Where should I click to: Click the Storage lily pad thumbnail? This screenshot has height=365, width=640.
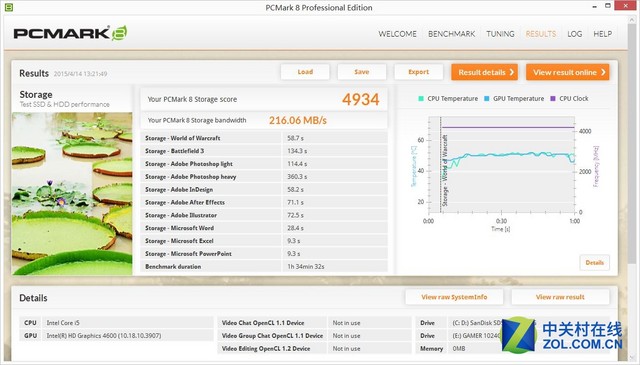pos(72,194)
